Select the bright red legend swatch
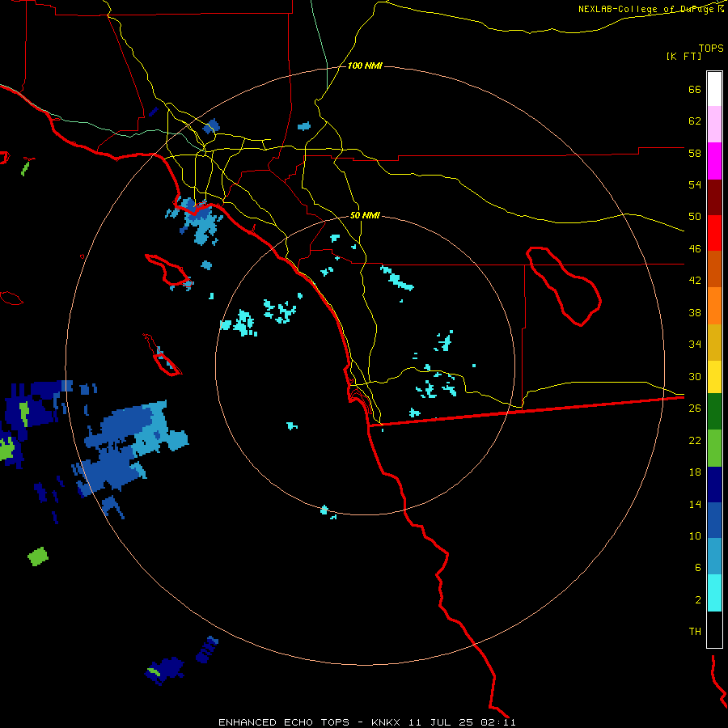 click(714, 233)
